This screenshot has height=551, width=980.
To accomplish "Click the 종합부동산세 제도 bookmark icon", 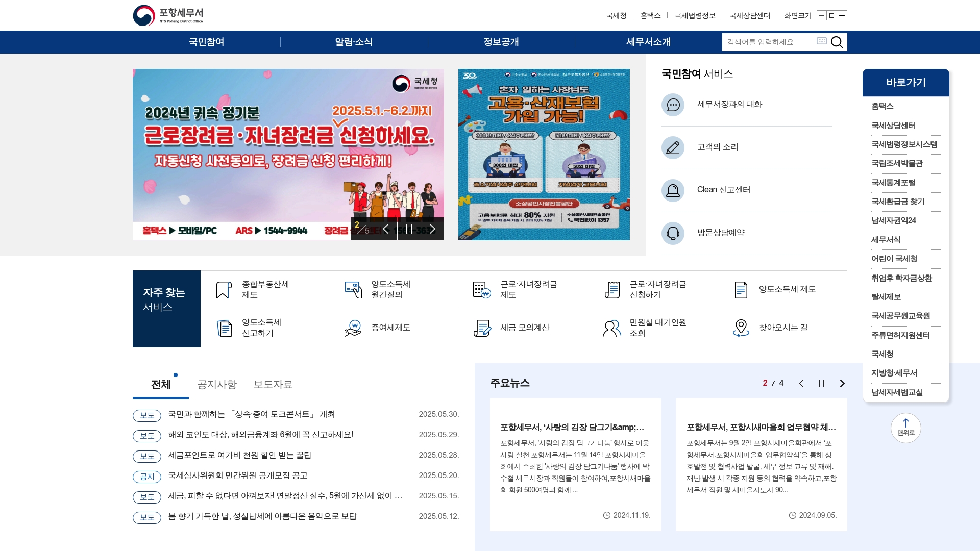I will (x=224, y=290).
